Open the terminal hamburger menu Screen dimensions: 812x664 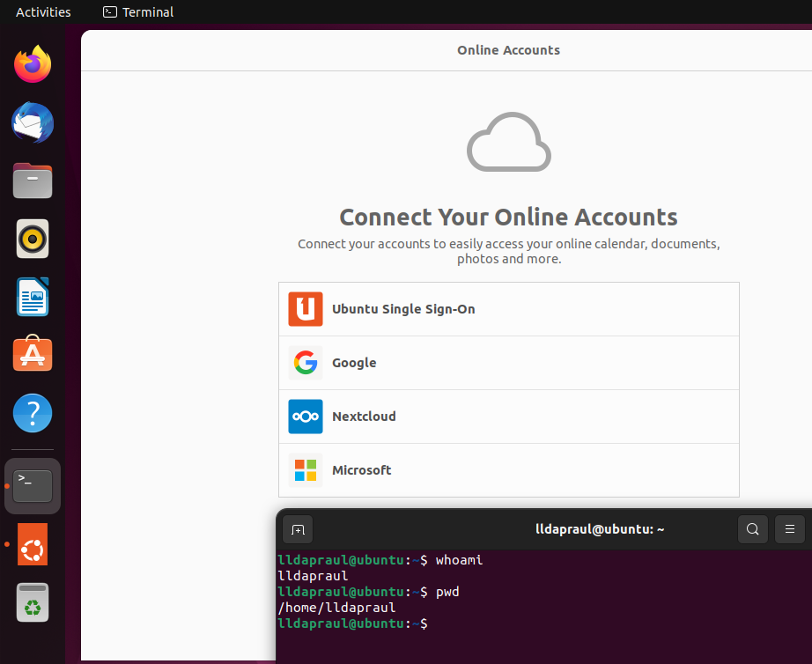click(x=790, y=529)
